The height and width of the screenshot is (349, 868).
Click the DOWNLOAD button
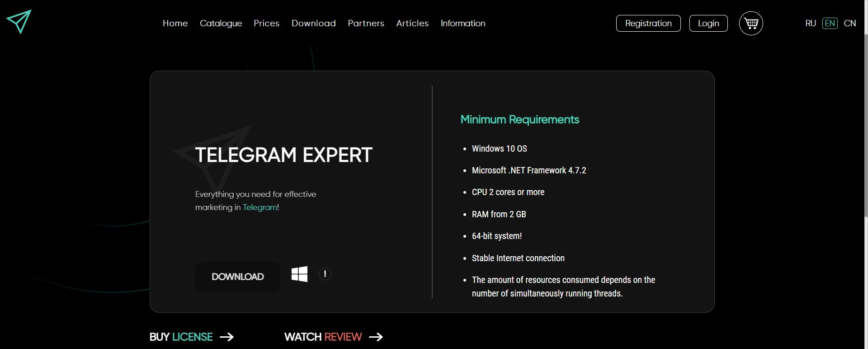pos(238,277)
